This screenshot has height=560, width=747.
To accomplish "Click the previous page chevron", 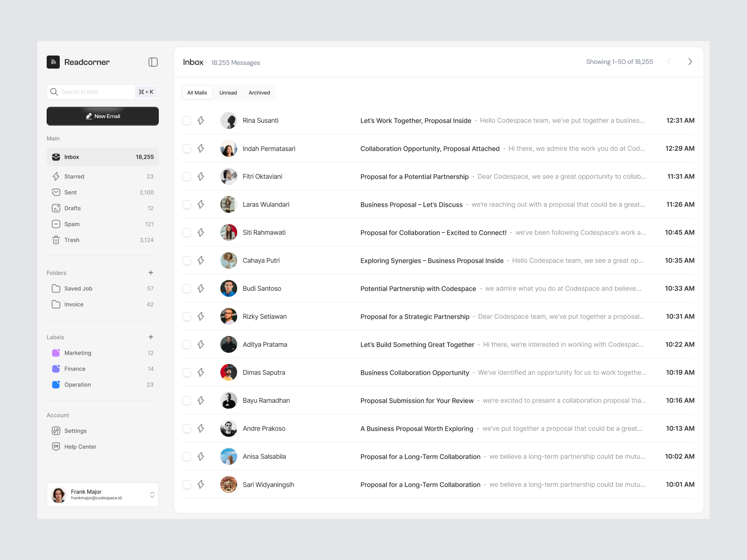I will 669,61.
